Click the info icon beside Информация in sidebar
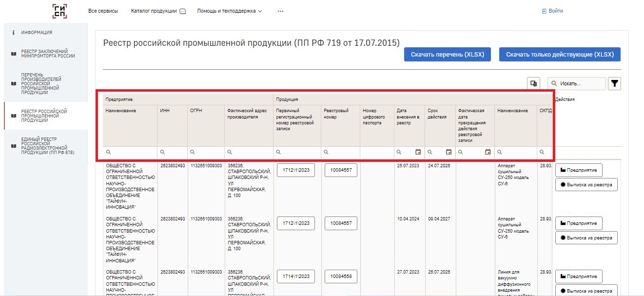Screen dimensions: 644x296 [13, 33]
